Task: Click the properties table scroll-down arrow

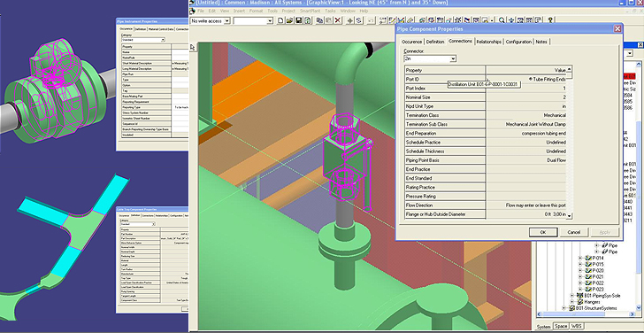Action: click(x=570, y=215)
